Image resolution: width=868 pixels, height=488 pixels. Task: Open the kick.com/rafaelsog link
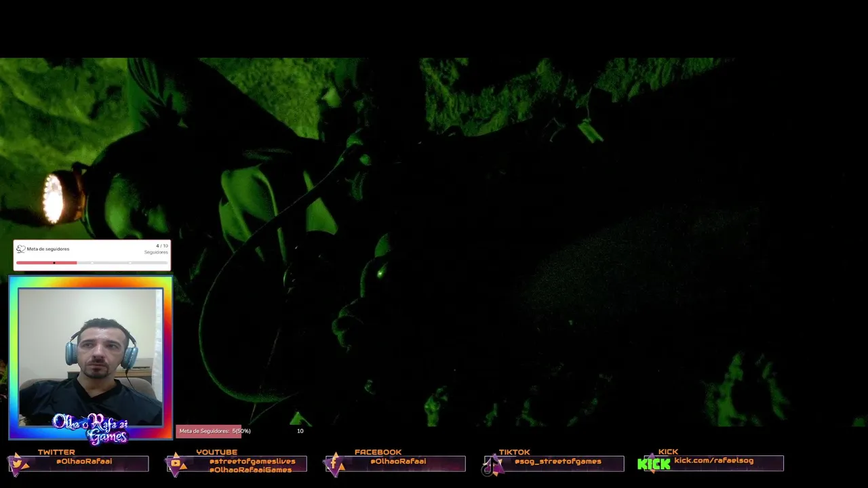coord(713,460)
